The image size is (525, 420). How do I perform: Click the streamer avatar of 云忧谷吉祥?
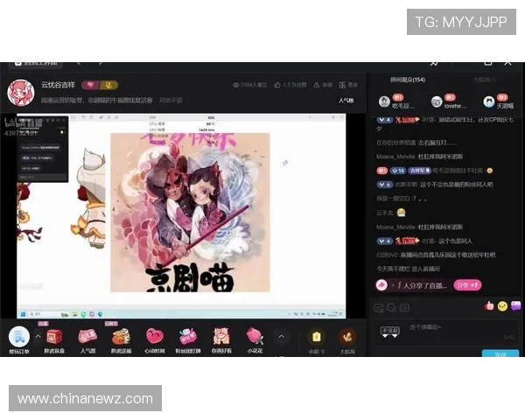[x=21, y=93]
